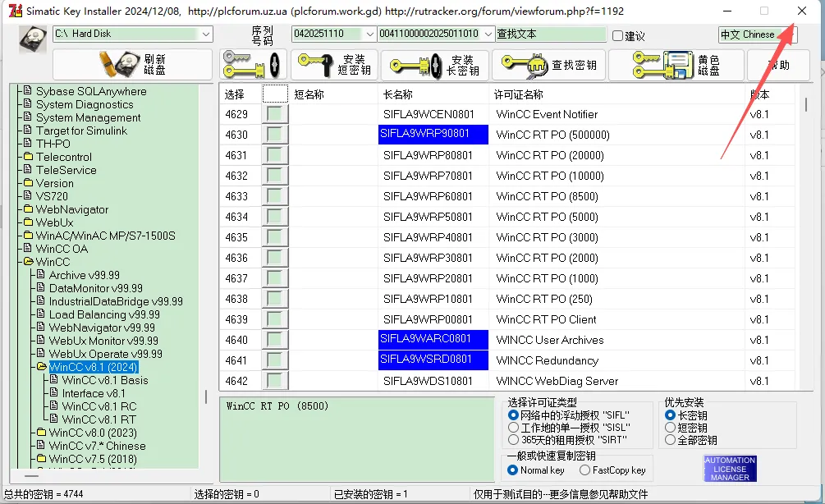Select WinCC v7.* Chinese tree item
Viewport: 825px width, 504px height.
click(x=97, y=446)
